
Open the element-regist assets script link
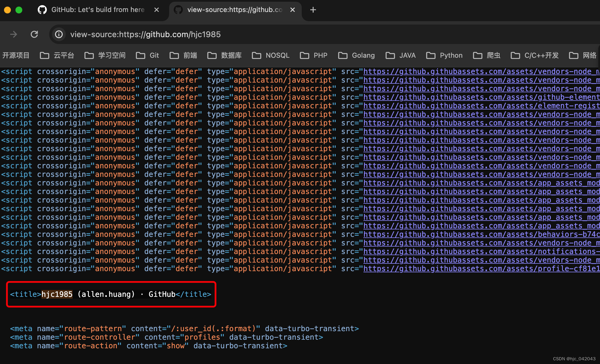point(481,106)
